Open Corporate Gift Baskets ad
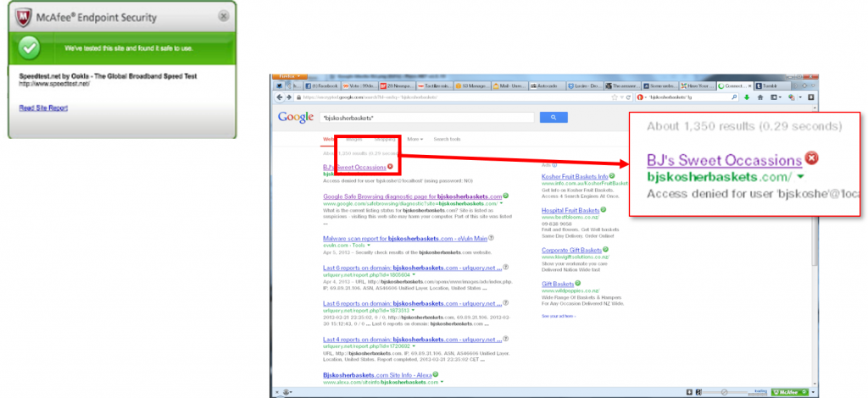This screenshot has height=398, width=868. tap(571, 251)
